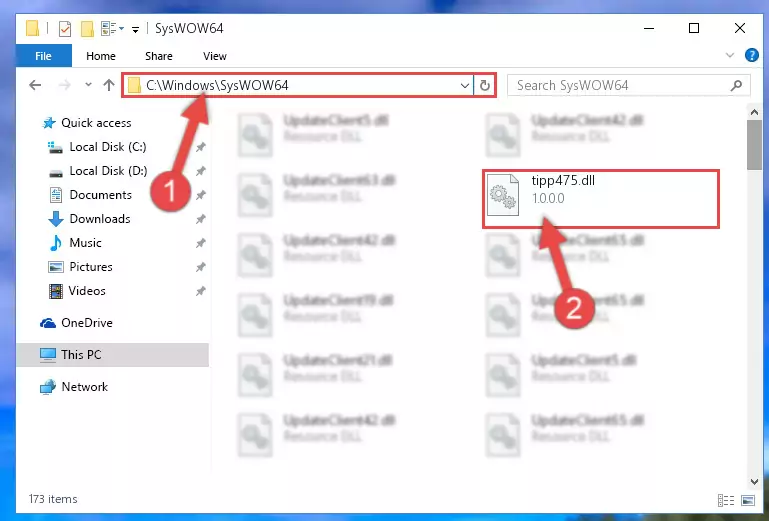The height and width of the screenshot is (521, 769).
Task: Switch to Large icons view layout
Action: 748,500
